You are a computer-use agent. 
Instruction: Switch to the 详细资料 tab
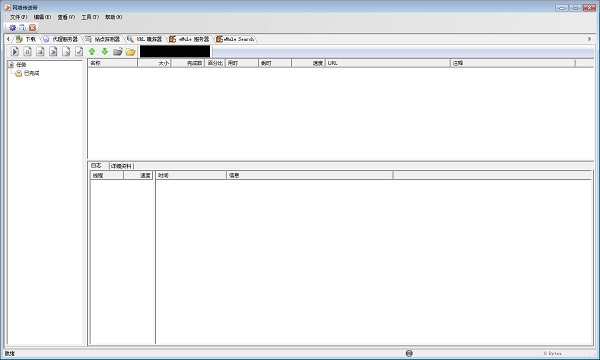pos(121,166)
